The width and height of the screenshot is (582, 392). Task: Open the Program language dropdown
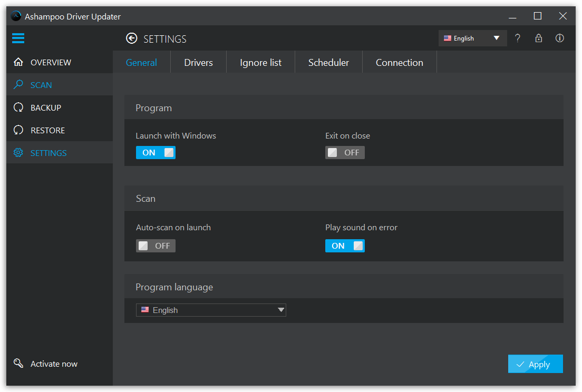coord(211,310)
